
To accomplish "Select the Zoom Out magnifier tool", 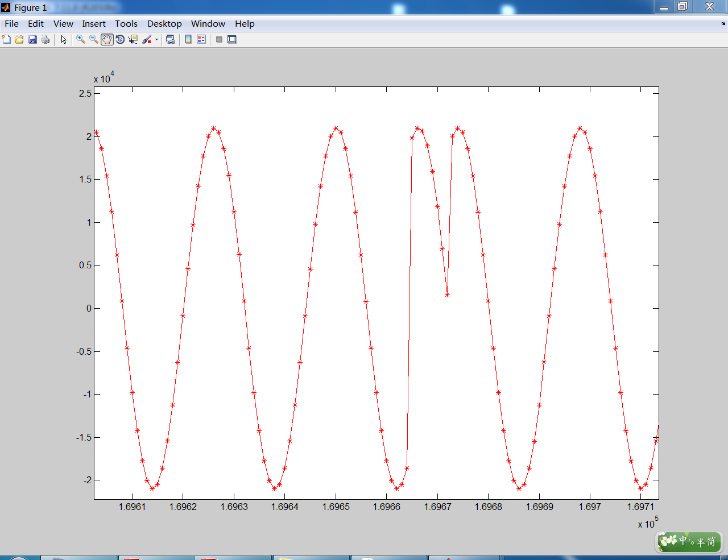I will tap(94, 39).
